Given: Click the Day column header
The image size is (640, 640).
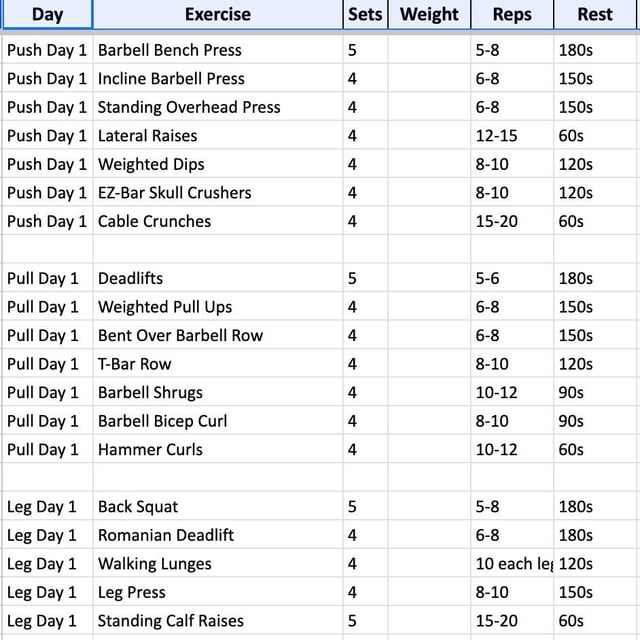Looking at the screenshot, I should tap(47, 15).
